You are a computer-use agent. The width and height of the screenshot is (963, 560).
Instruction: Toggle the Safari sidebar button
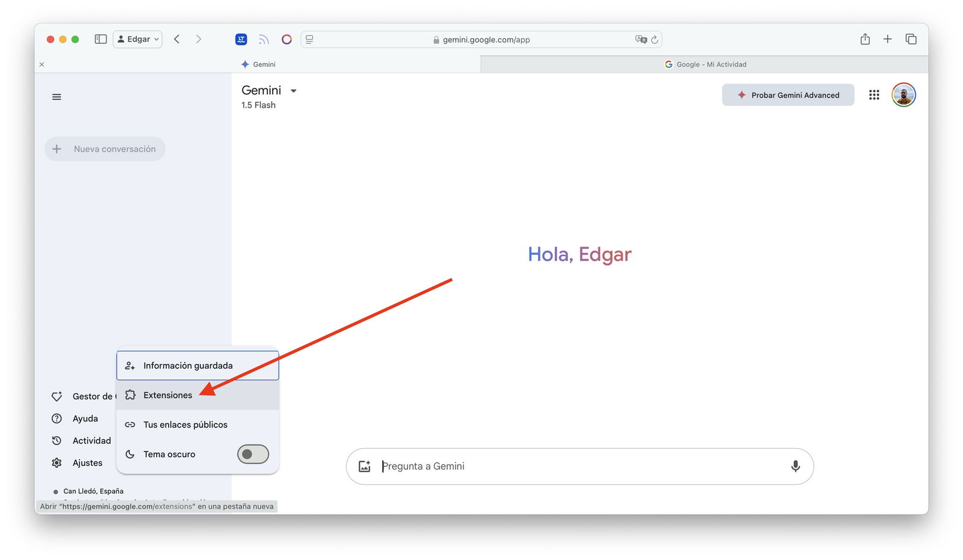tap(101, 39)
